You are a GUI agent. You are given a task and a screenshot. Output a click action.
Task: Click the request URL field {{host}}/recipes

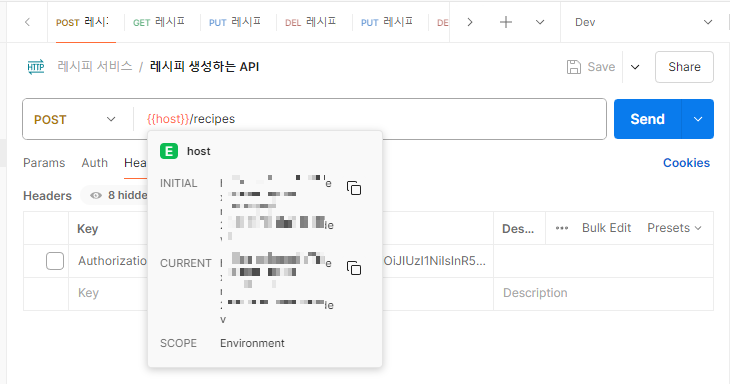click(x=370, y=119)
